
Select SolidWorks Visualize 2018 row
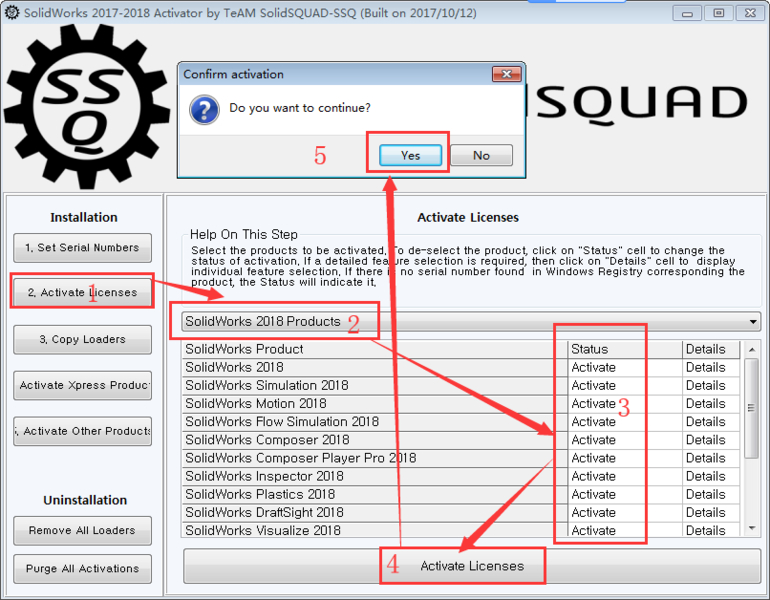[x=375, y=530]
